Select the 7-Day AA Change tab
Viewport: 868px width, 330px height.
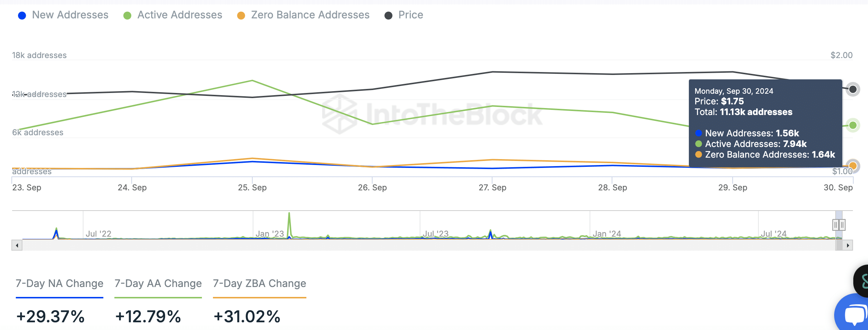pyautogui.click(x=158, y=284)
